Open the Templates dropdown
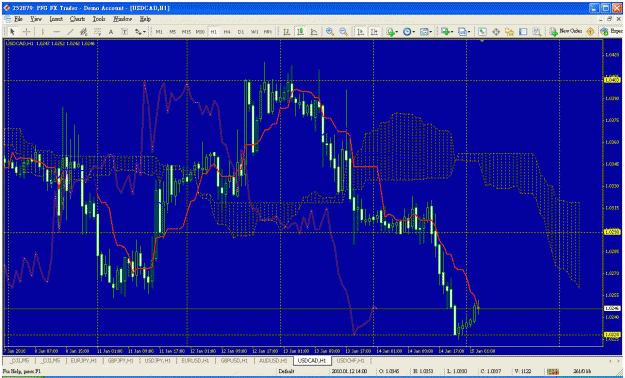 (426, 32)
